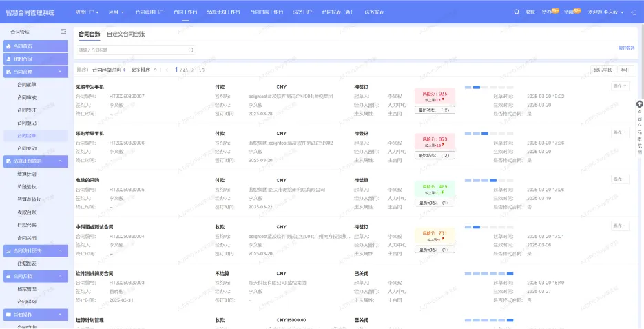Open 合同报表（新） in top navigation
The image size is (644, 329).
tap(337, 12)
